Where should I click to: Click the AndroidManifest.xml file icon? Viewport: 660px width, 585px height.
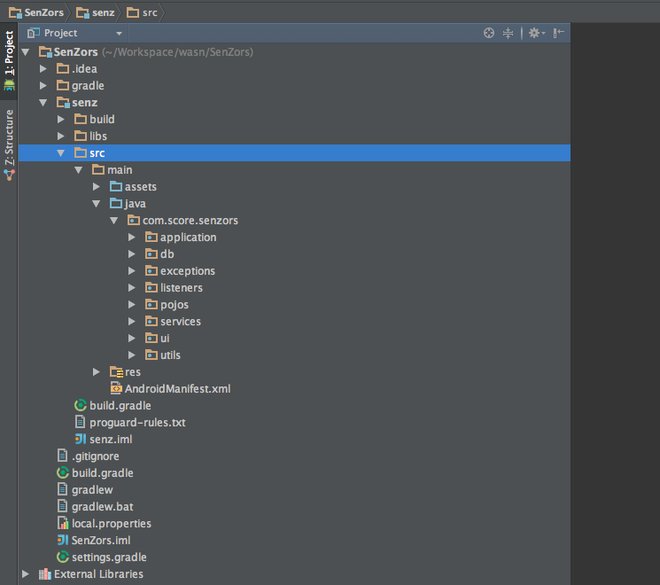tap(116, 388)
